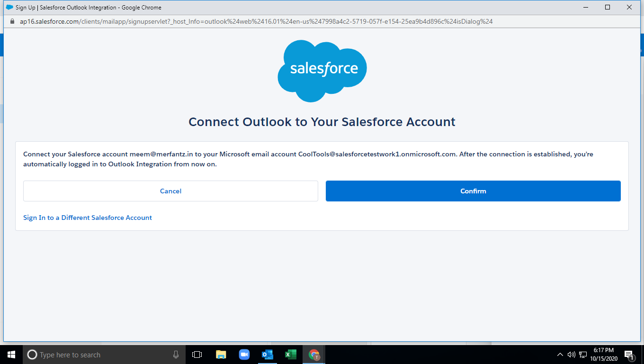The image size is (644, 364).
Task: Click the microphone icon in search box
Action: pos(176,355)
